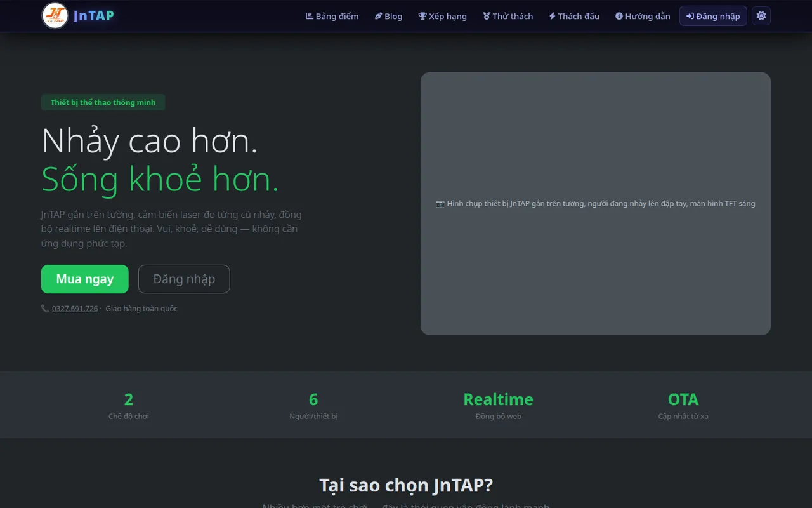
Task: Click the Đồng bộ web stat label
Action: [498, 417]
